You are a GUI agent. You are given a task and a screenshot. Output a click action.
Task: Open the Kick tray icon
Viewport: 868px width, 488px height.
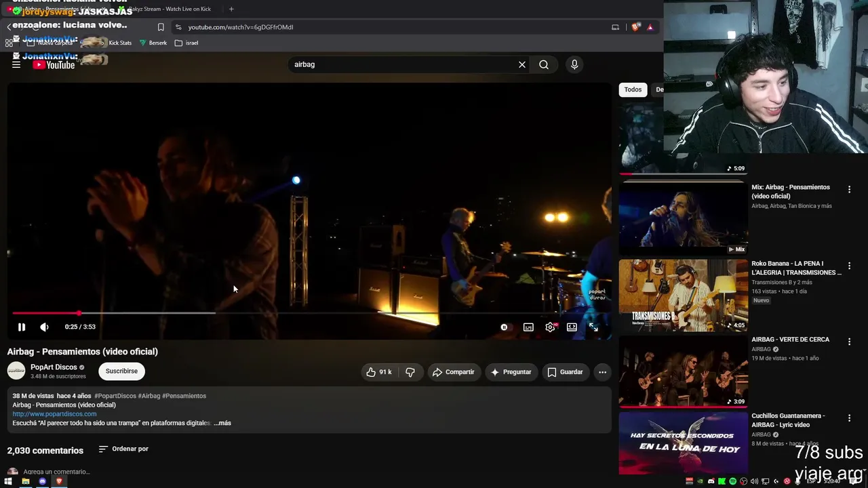722,481
